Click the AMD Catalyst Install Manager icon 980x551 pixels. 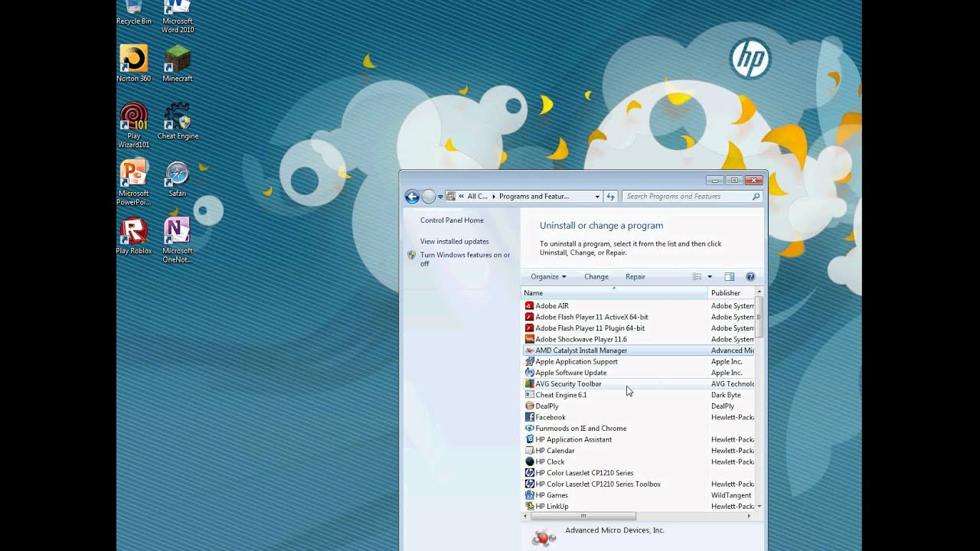click(529, 350)
